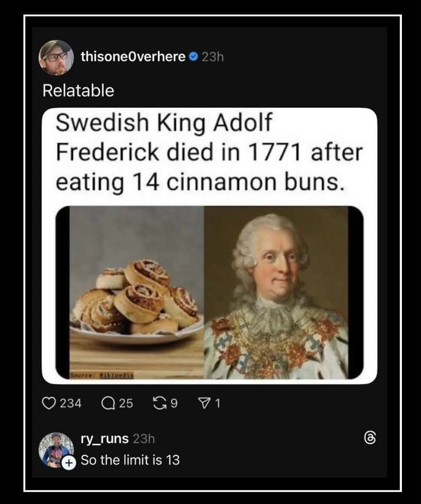View the 25 replies count
The height and width of the screenshot is (504, 421).
coord(126,404)
